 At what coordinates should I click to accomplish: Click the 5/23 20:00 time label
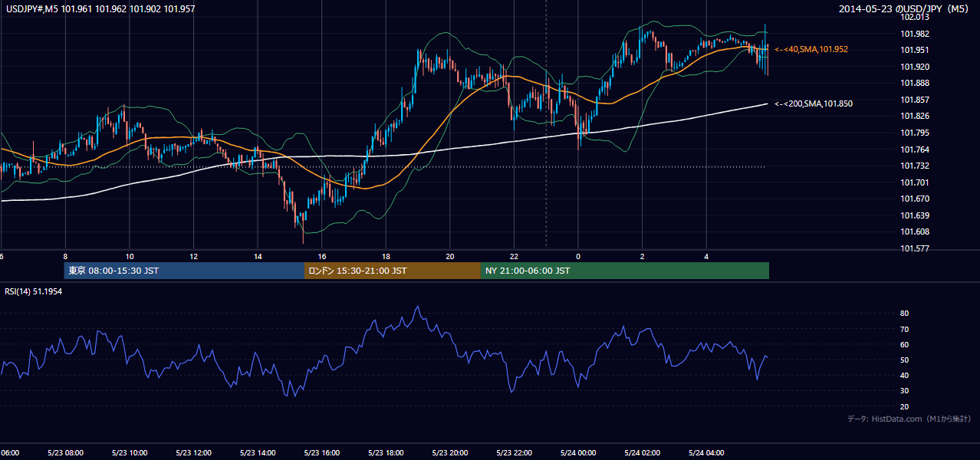(x=449, y=453)
